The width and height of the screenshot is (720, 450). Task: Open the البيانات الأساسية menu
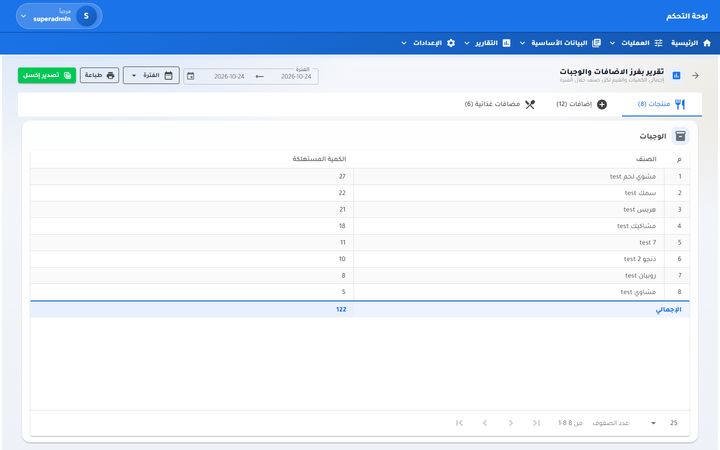click(560, 43)
